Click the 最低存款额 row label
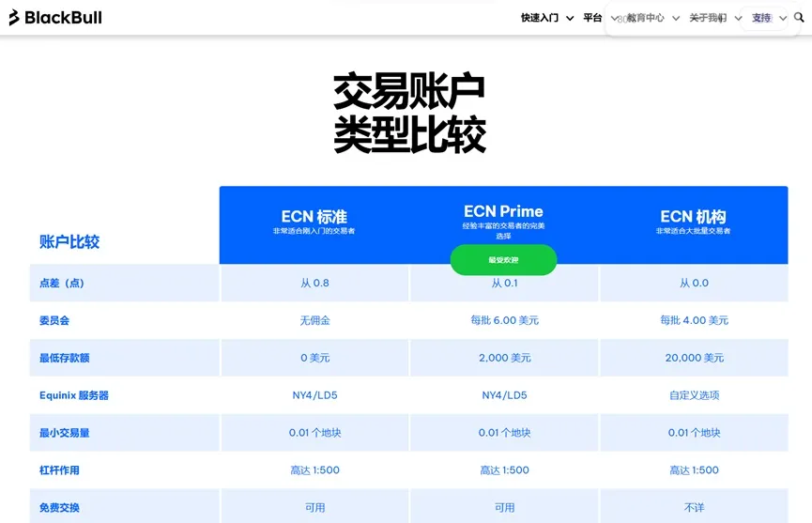 tap(65, 358)
